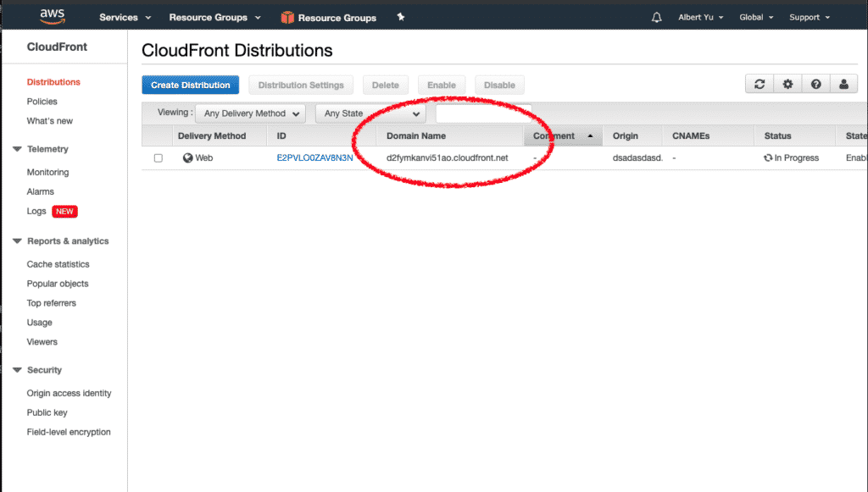
Task: Open the help question mark icon
Action: [816, 84]
